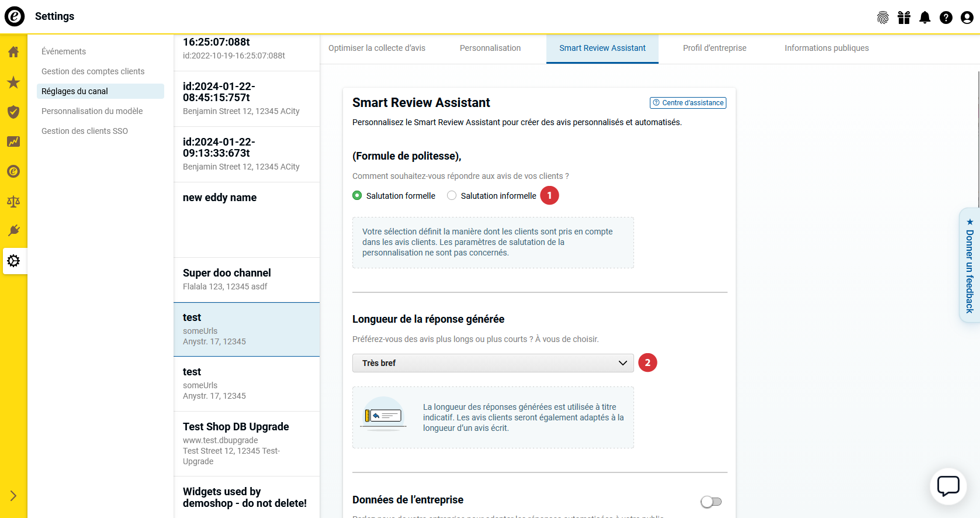Open the user account menu icon
The height and width of the screenshot is (518, 980).
967,18
